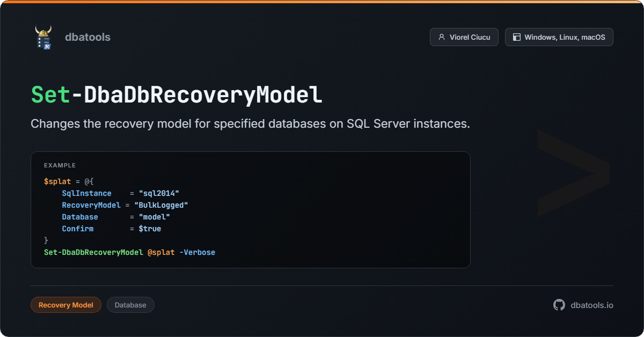Open the Viorel Ciucu author badge
This screenshot has height=337, width=644.
pos(464,37)
